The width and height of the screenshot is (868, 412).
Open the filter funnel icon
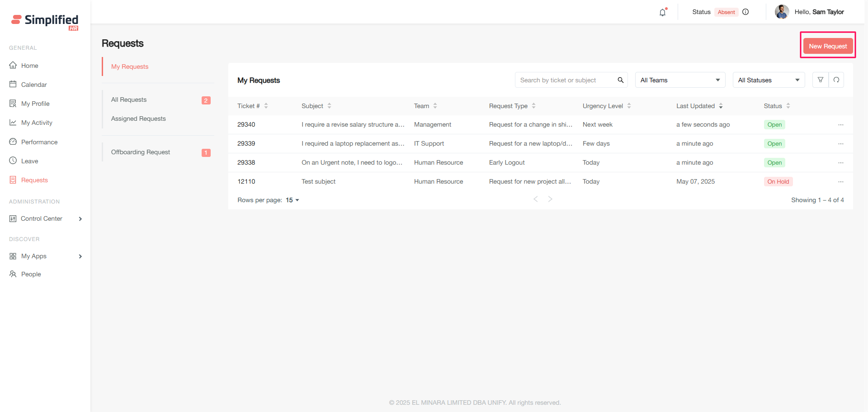(x=820, y=80)
